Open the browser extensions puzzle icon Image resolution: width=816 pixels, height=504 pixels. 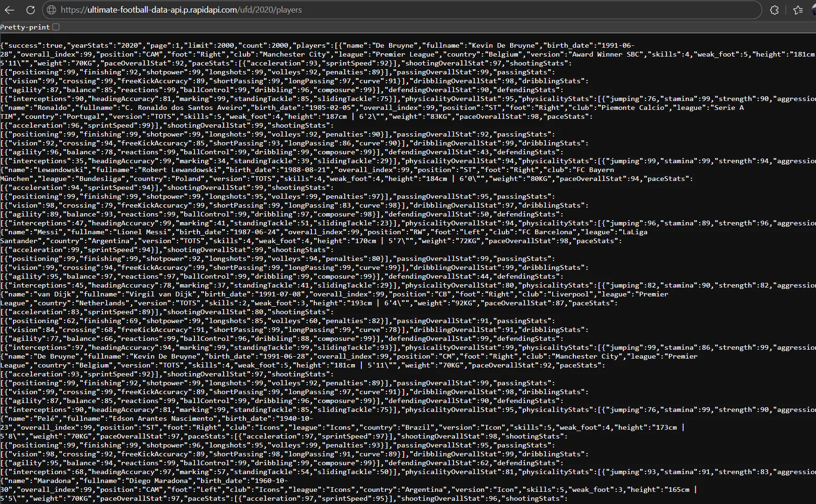tap(774, 10)
